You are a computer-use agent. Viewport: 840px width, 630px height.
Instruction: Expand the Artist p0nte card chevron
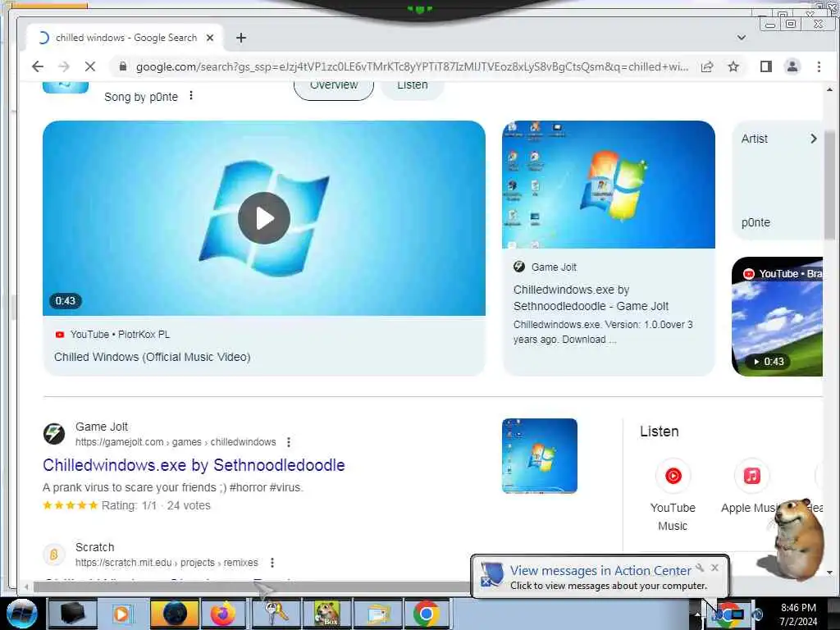tap(813, 139)
